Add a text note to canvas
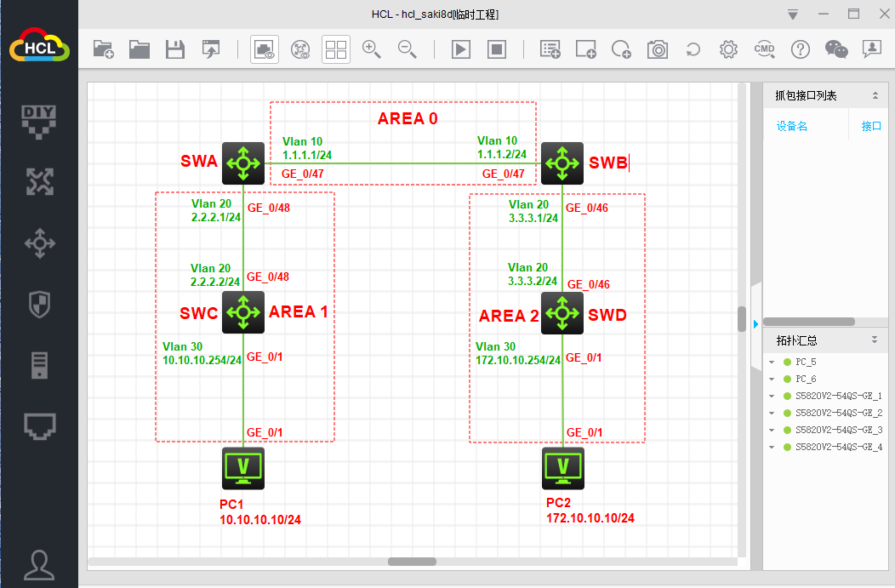895x588 pixels. [x=550, y=49]
